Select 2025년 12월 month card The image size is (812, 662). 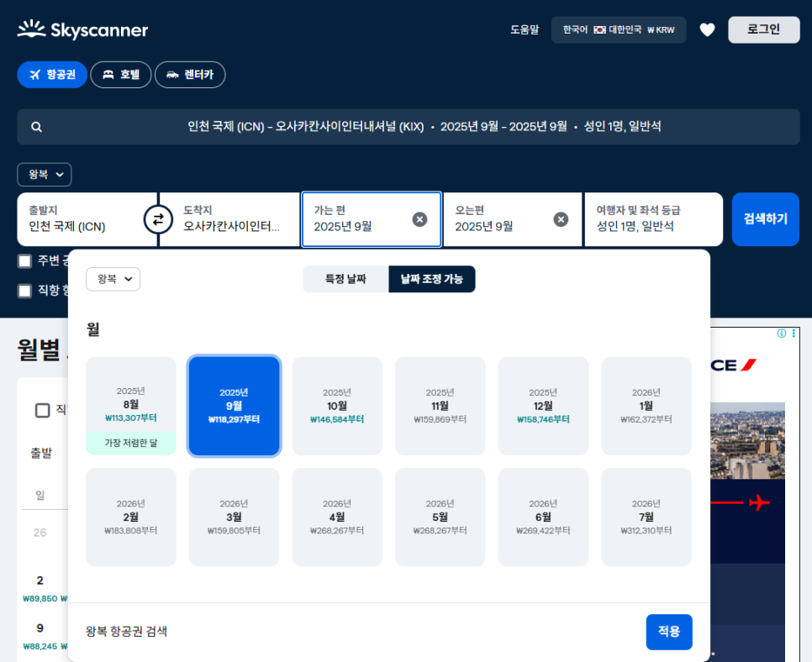click(543, 406)
